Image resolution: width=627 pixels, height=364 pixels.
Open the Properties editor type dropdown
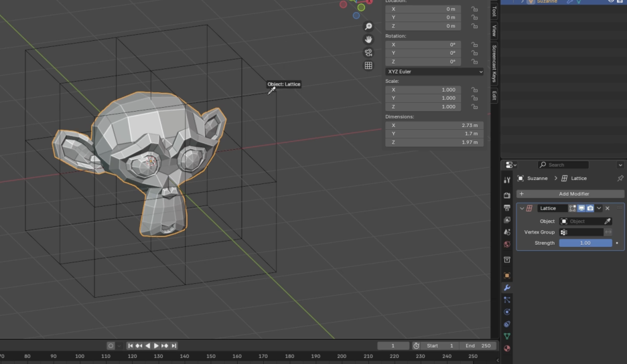tap(510, 165)
